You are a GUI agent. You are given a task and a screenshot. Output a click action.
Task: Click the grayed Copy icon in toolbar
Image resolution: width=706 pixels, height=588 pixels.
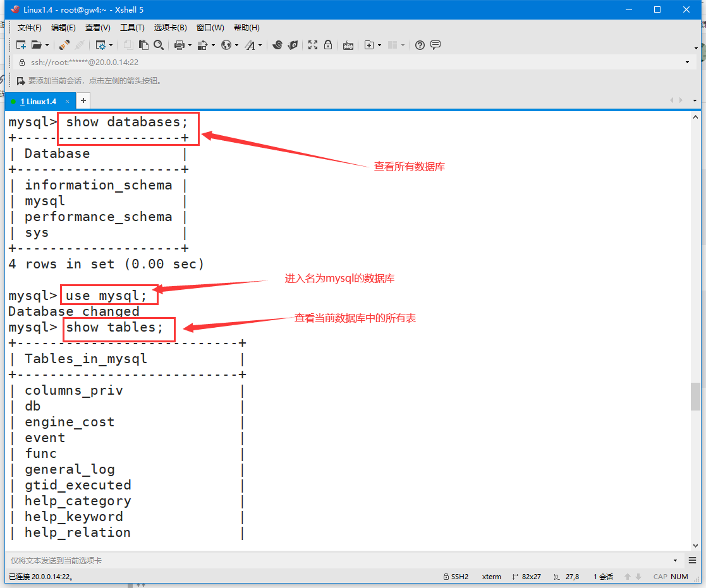click(128, 45)
